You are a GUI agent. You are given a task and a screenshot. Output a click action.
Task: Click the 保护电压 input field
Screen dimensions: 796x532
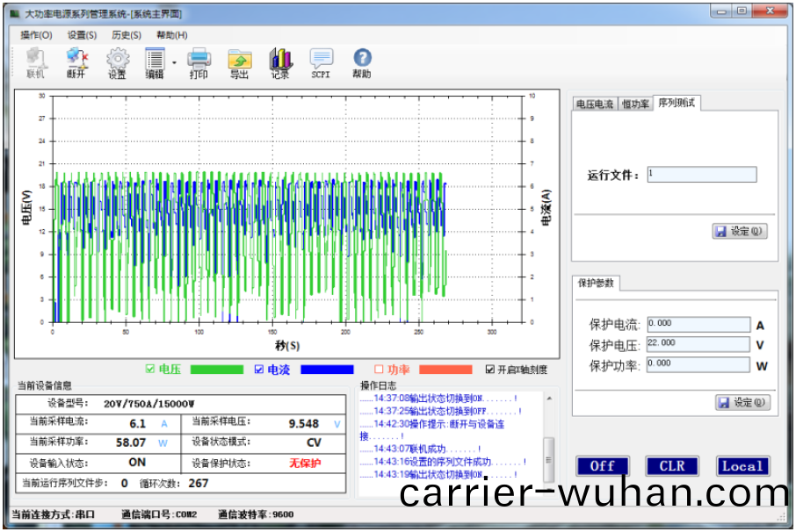click(698, 344)
